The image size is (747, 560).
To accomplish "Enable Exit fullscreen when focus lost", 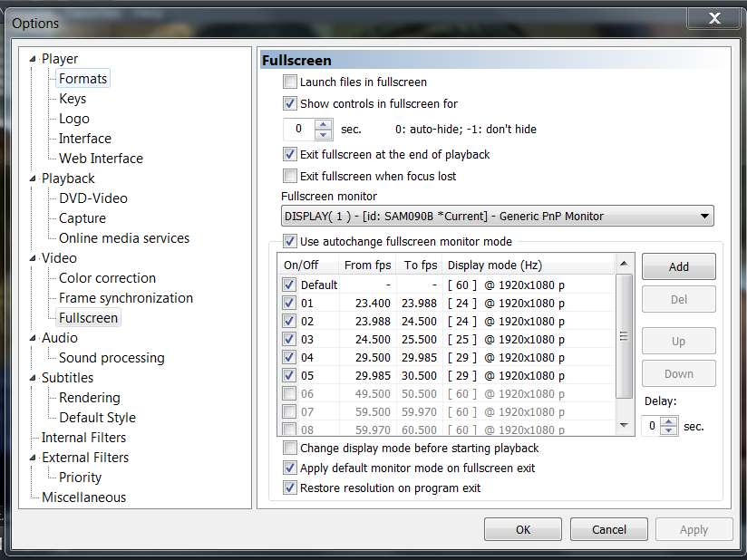I will point(290,176).
